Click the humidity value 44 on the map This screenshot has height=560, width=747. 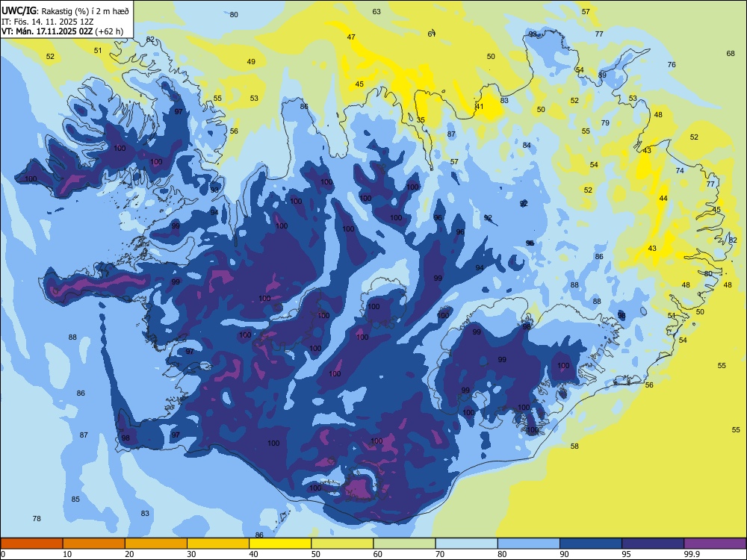tap(663, 198)
